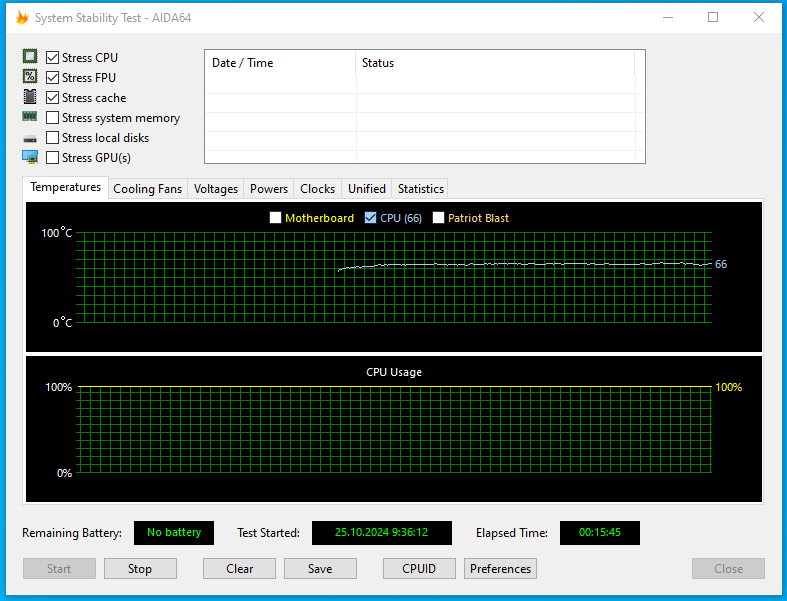The width and height of the screenshot is (787, 601).
Task: Enable Stress GPU(s) checkbox
Action: click(52, 158)
